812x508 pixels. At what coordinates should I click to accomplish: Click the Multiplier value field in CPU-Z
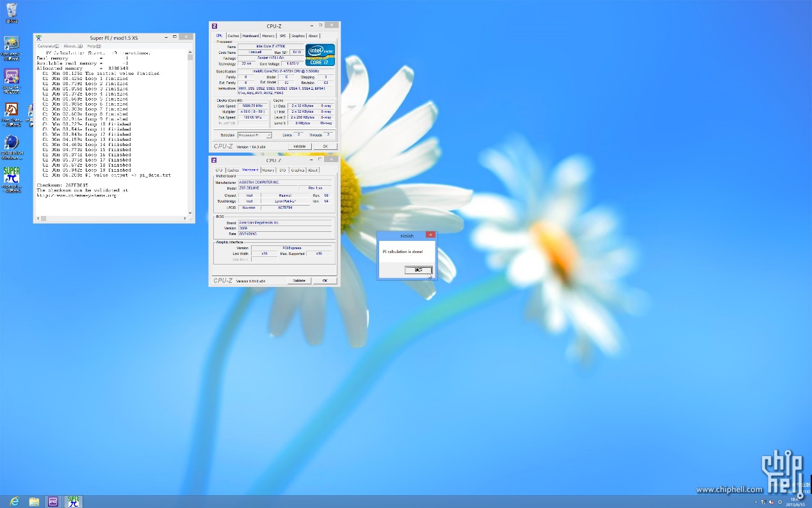(253, 111)
